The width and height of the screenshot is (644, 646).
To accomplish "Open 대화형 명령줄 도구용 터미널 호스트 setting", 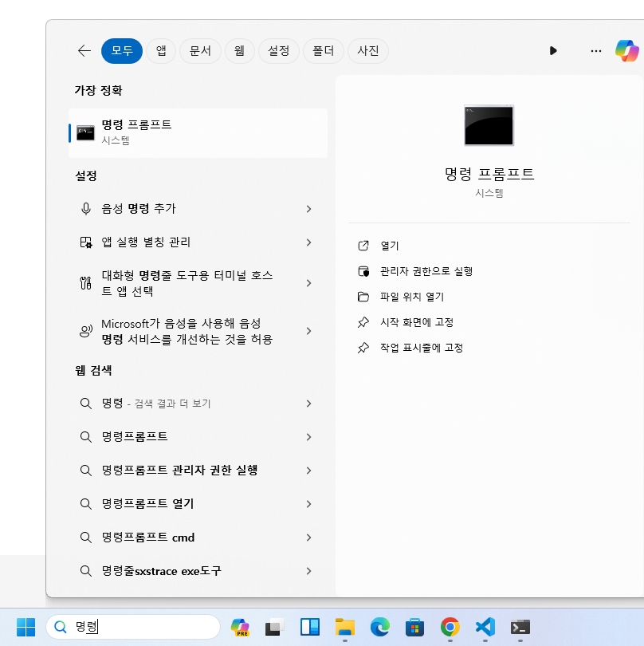I will pyautogui.click(x=198, y=283).
